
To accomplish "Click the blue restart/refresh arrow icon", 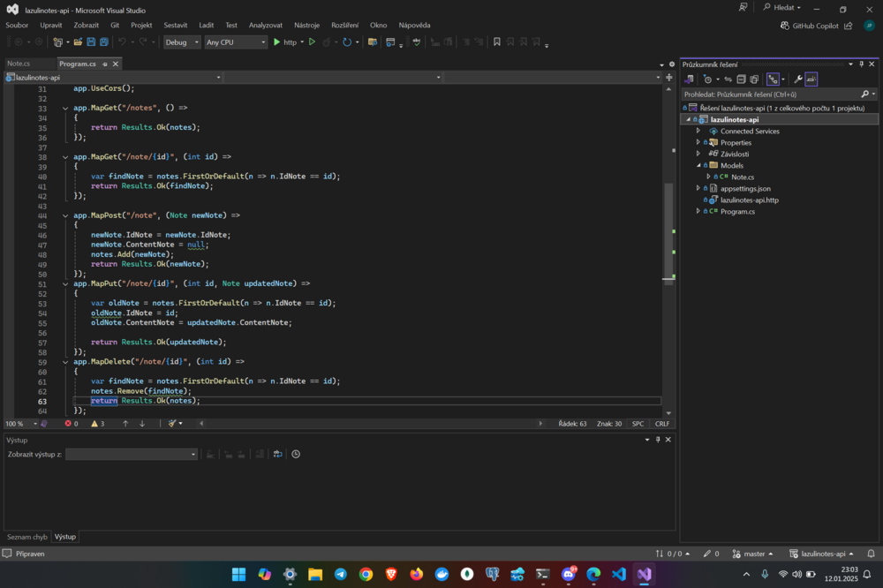I will click(x=347, y=42).
